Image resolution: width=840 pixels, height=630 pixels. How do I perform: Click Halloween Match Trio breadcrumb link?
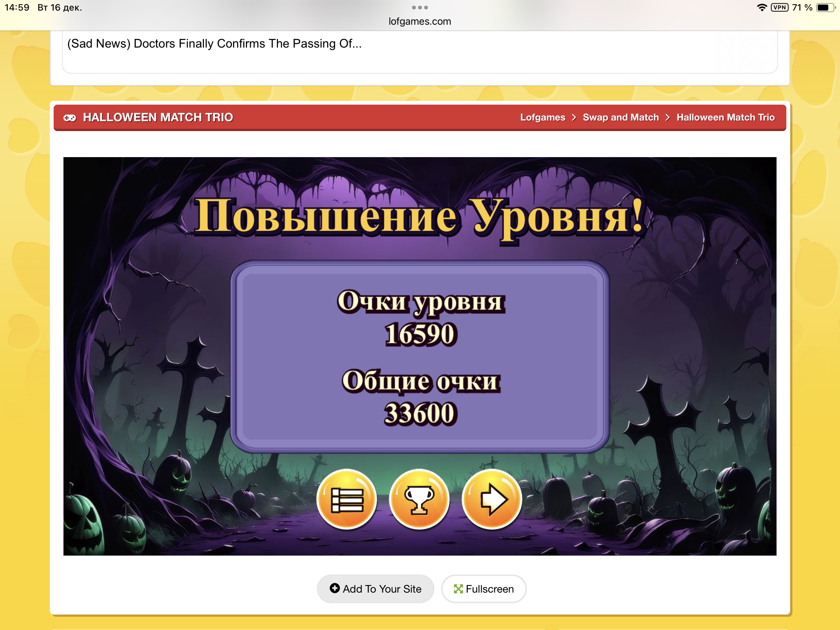pos(725,118)
